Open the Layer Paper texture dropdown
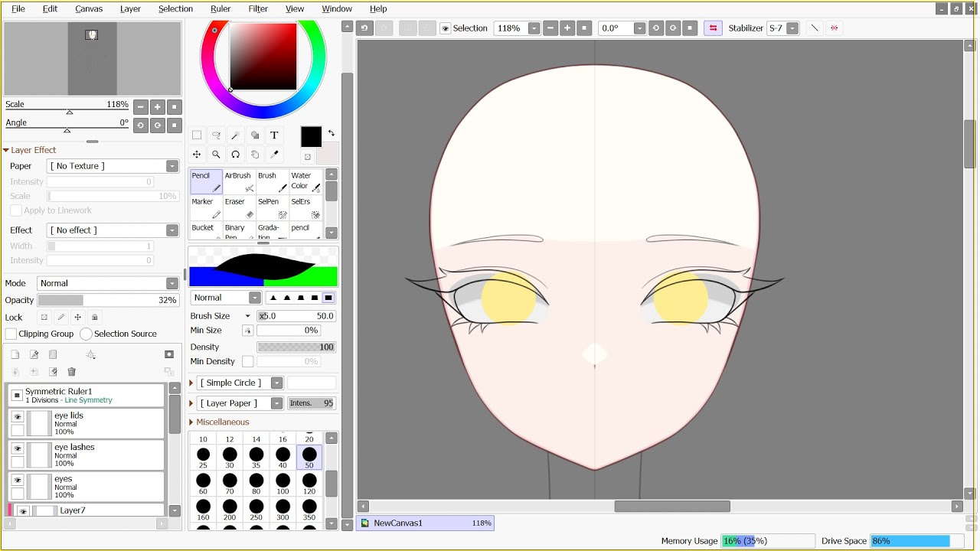Image resolution: width=980 pixels, height=551 pixels. (x=277, y=403)
